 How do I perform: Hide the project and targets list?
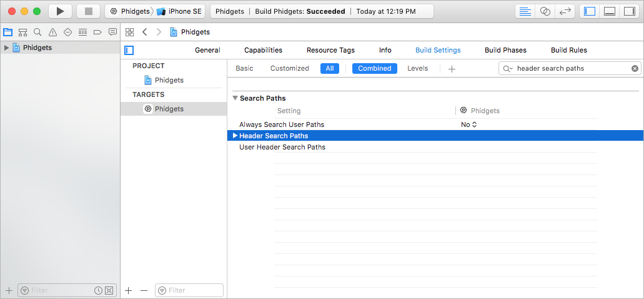click(x=129, y=50)
